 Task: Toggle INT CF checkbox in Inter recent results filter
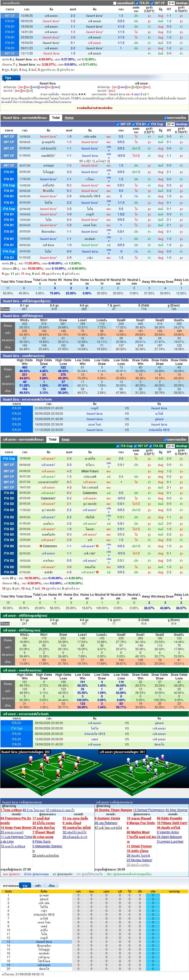click(118, 124)
